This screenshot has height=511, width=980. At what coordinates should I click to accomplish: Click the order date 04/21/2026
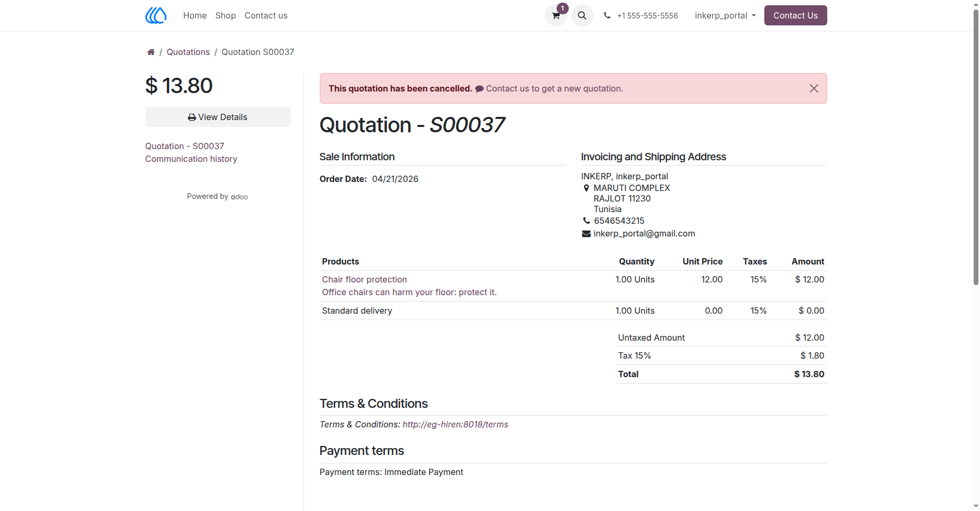[x=395, y=179]
